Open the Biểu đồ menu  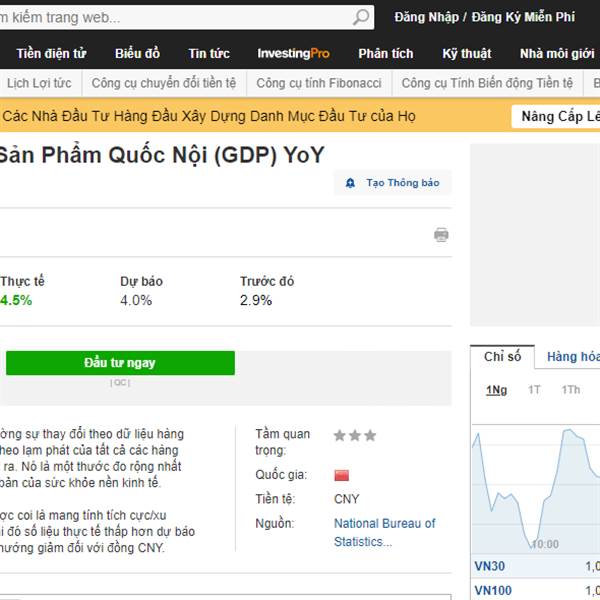point(137,53)
